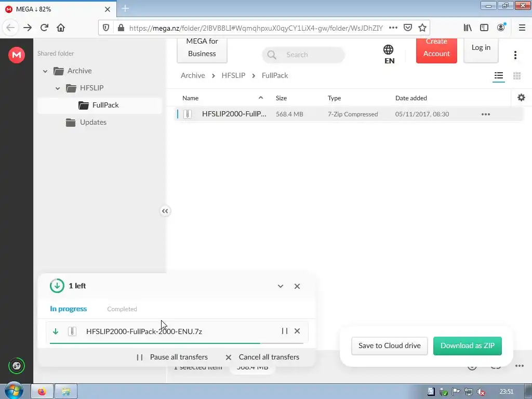This screenshot has height=399, width=532.
Task: Go to Archive in breadcrumb
Action: (193, 75)
